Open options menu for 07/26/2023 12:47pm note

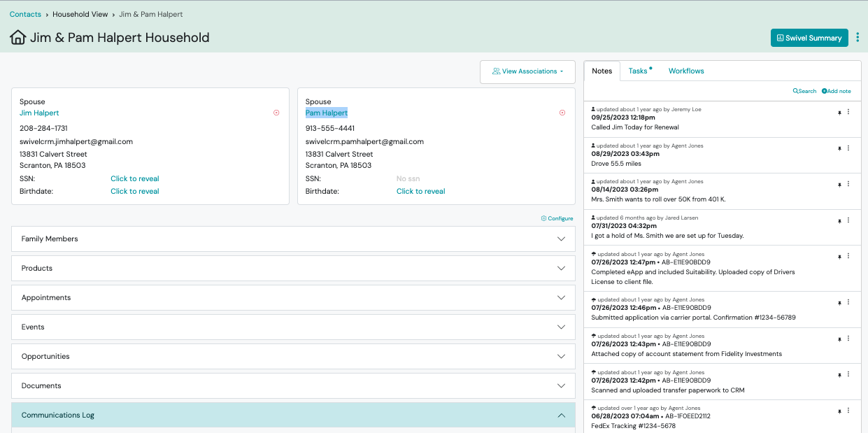pos(848,257)
